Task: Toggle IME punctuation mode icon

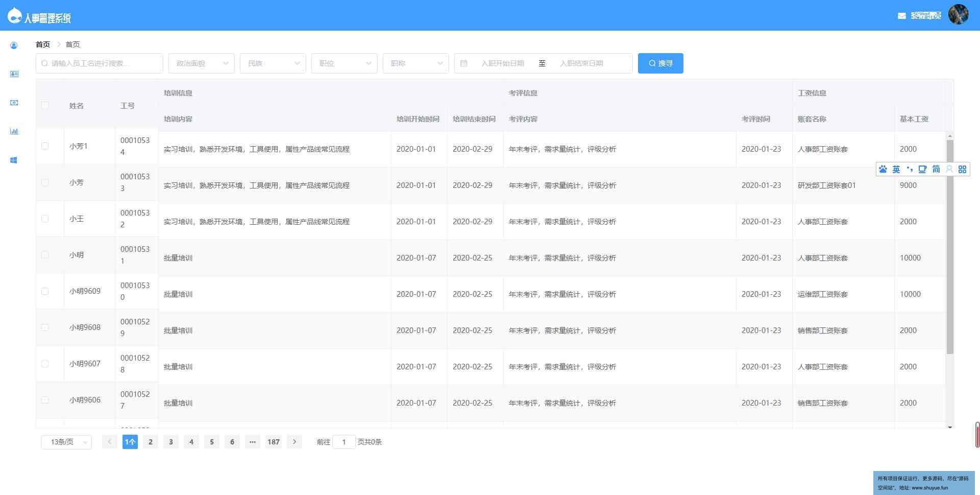Action: tap(910, 169)
